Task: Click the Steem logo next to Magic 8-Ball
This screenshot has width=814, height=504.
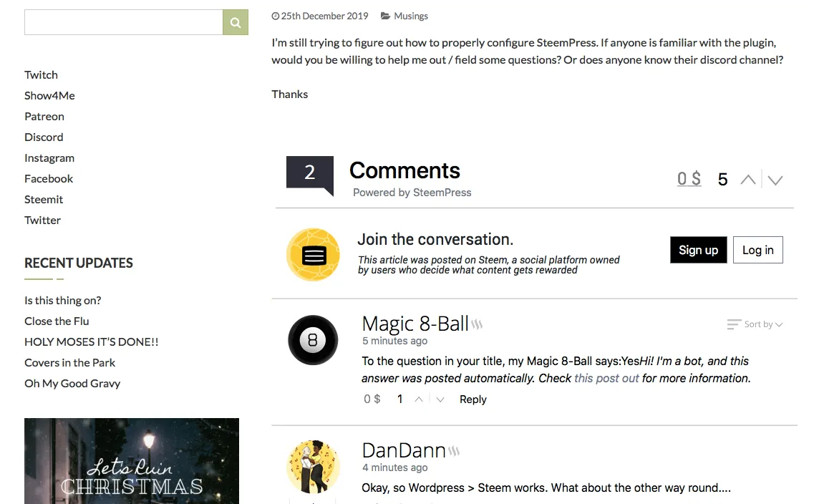Action: click(x=477, y=324)
